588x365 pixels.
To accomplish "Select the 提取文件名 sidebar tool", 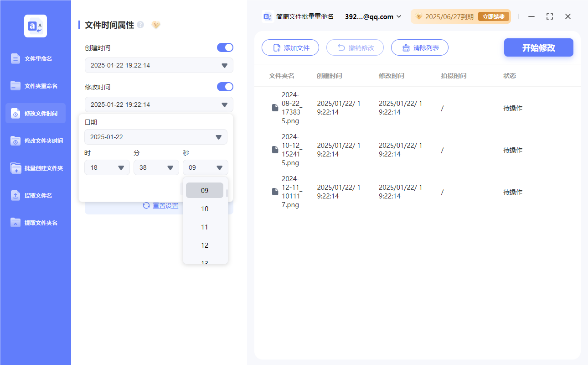I will 35,195.
